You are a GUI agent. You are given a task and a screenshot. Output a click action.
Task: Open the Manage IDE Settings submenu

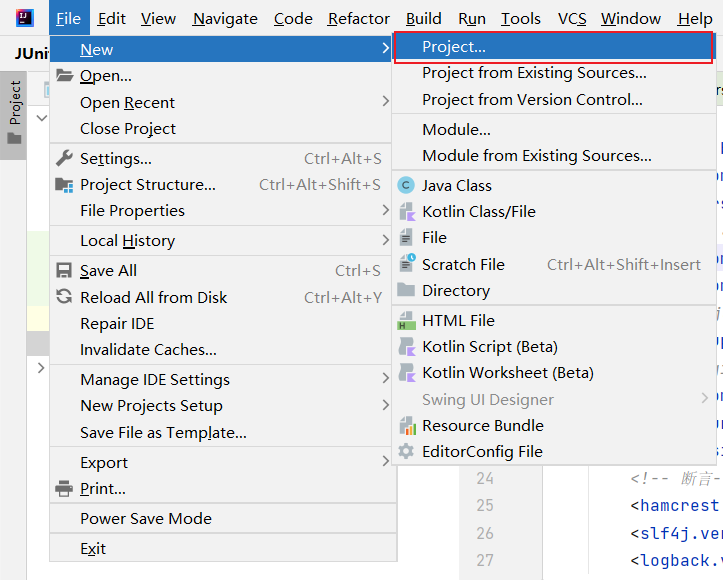pos(155,380)
